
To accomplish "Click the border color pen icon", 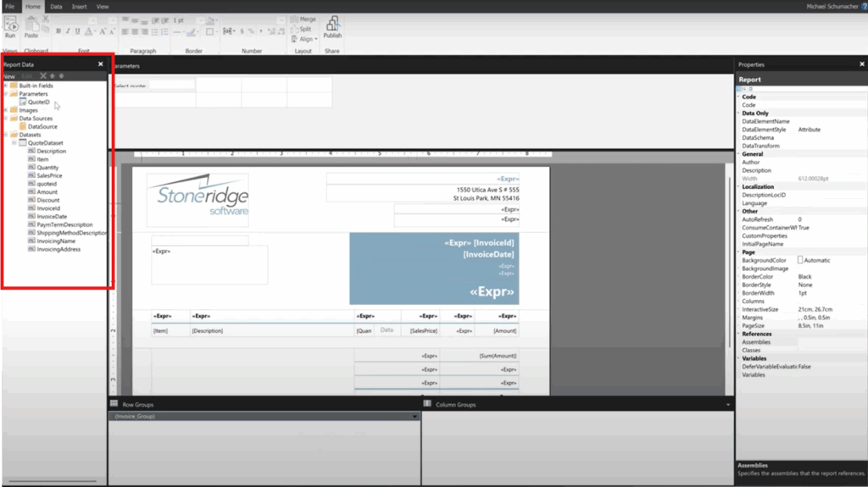I will (191, 32).
